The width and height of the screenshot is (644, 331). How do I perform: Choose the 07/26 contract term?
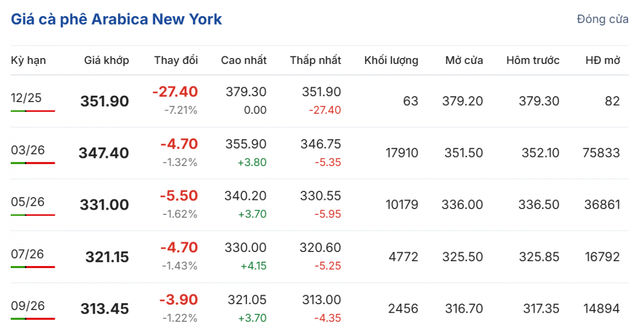pos(26,254)
